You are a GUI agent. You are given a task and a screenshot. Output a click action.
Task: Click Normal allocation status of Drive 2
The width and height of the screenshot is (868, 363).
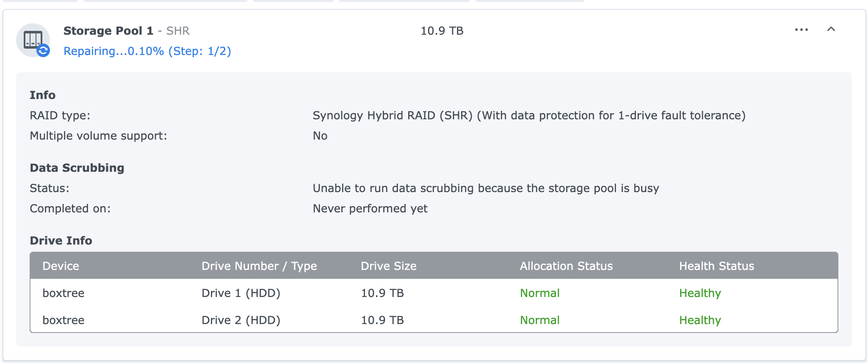click(540, 320)
